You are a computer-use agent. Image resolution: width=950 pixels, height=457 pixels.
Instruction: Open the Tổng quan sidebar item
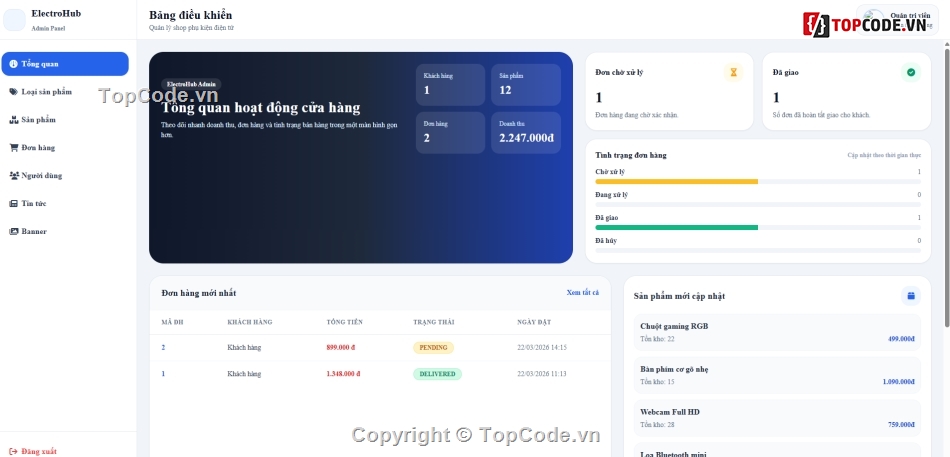coord(65,64)
